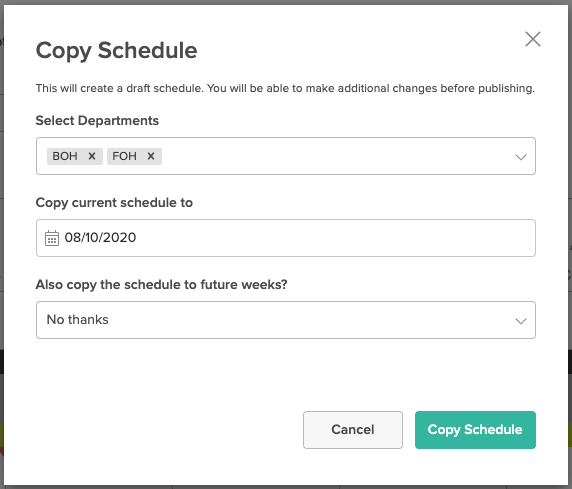Screen dimensions: 572x489
Task: Click the No thanks selected value text
Action: point(78,320)
